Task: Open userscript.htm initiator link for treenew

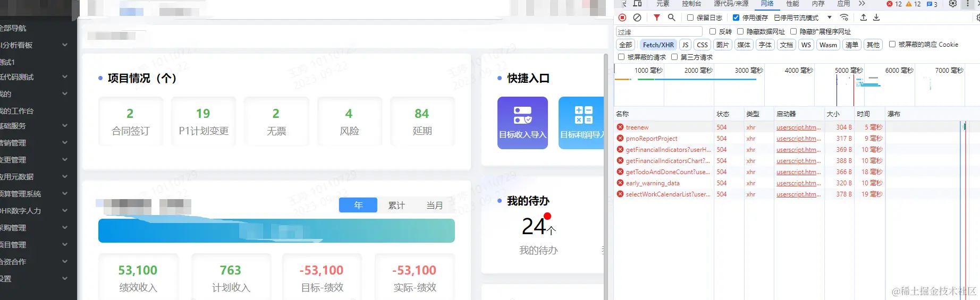Action: (799, 127)
